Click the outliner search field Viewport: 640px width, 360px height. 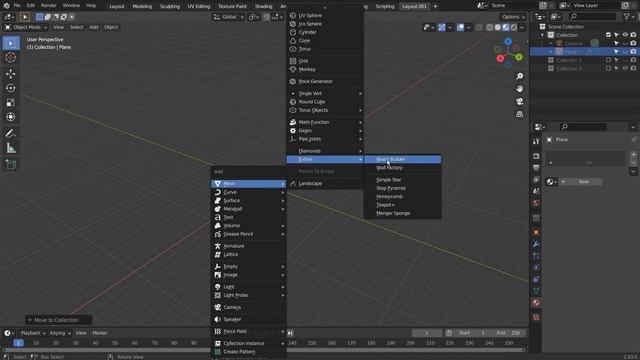coord(592,16)
